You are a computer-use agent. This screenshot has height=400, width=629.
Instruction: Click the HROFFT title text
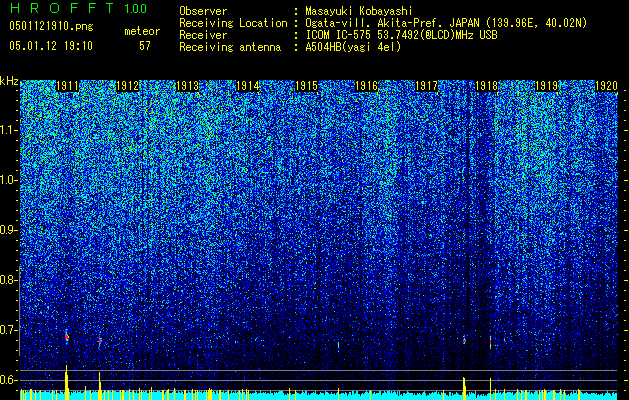[x=62, y=8]
